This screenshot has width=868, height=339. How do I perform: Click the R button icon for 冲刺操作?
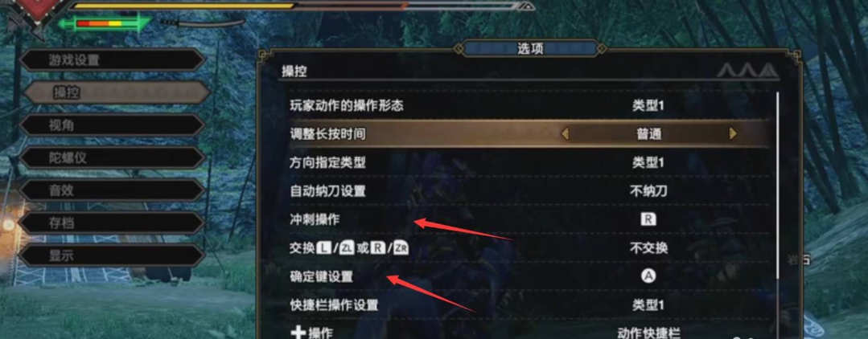point(648,219)
